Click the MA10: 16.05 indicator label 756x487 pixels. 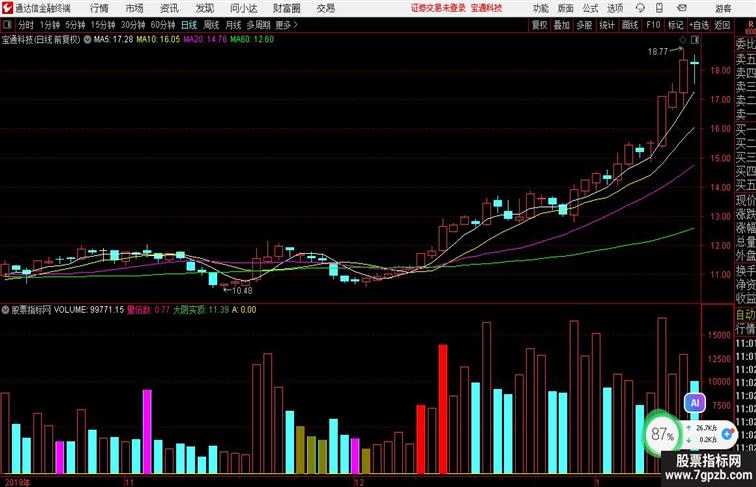pos(158,40)
